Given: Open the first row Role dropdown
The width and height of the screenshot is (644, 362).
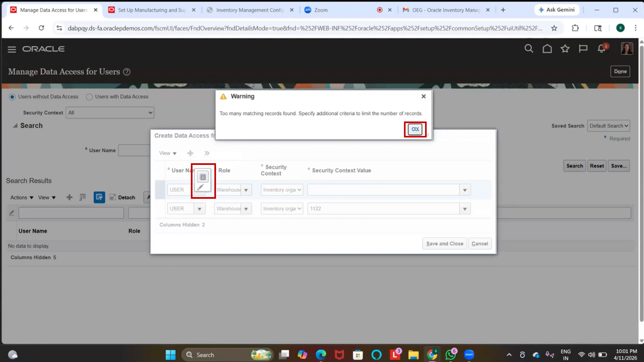Looking at the screenshot, I should click(x=246, y=190).
